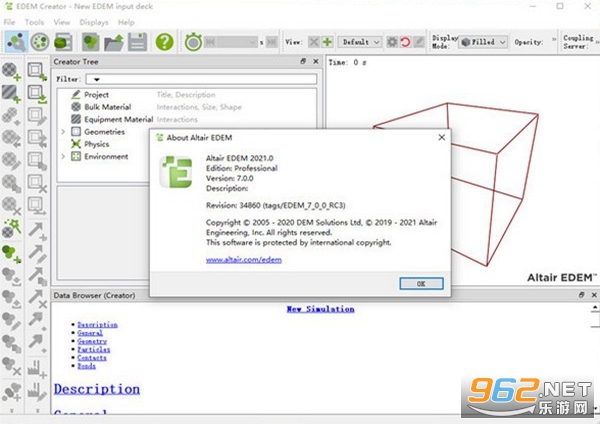The width and height of the screenshot is (600, 424).
Task: Open the Displays menu
Action: (94, 22)
